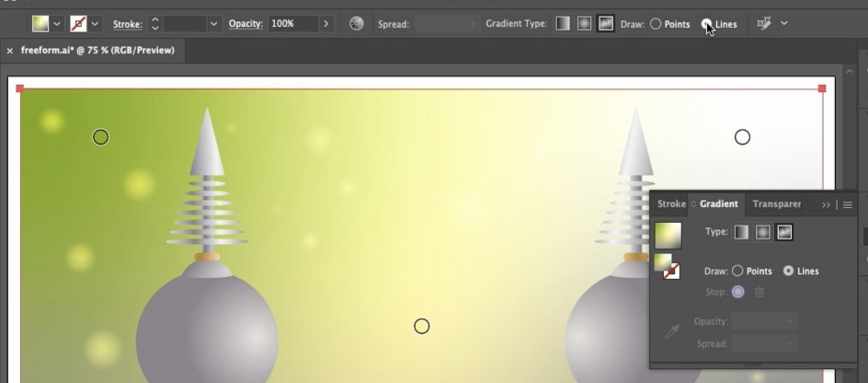868x383 pixels.
Task: Click the top-right selection anchor handle
Action: click(822, 88)
